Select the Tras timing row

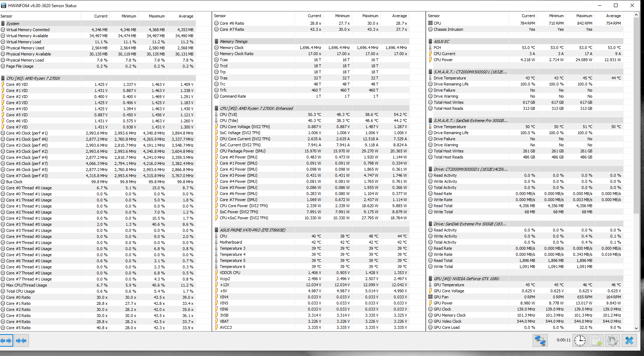point(311,78)
